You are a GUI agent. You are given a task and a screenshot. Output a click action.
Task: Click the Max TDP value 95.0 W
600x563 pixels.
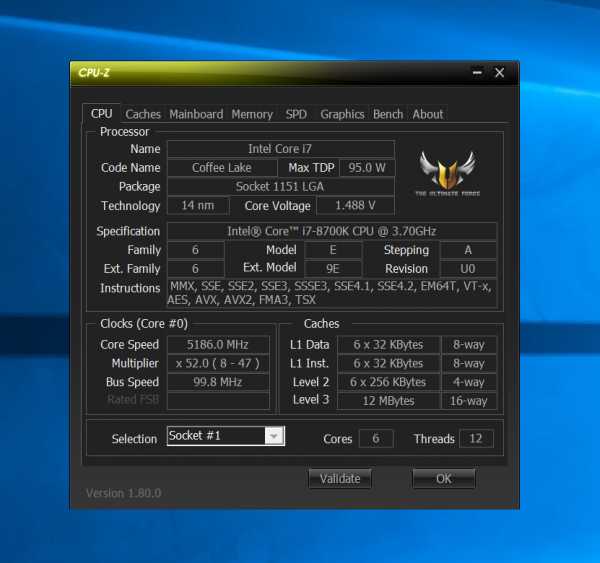[x=367, y=168]
